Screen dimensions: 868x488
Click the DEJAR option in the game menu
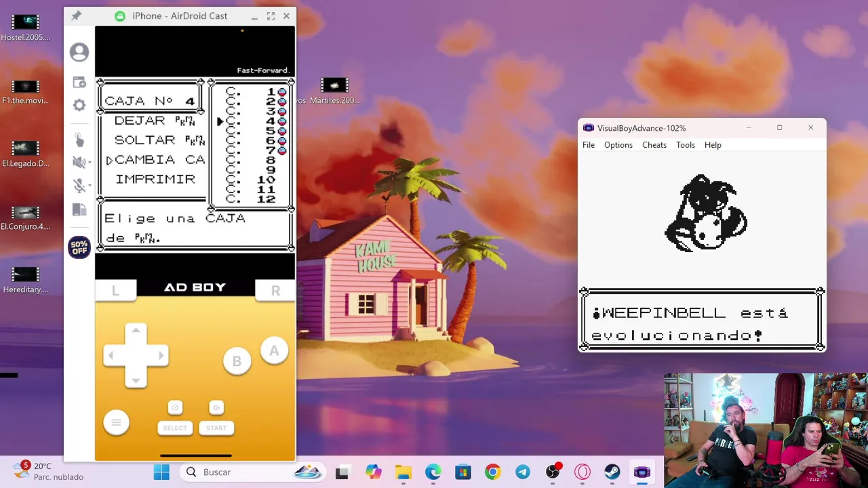(154, 120)
